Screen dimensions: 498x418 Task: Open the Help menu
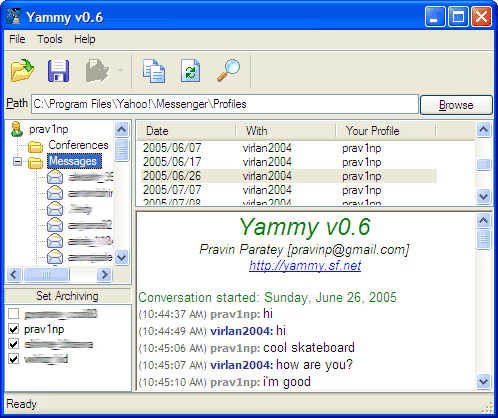[85, 39]
